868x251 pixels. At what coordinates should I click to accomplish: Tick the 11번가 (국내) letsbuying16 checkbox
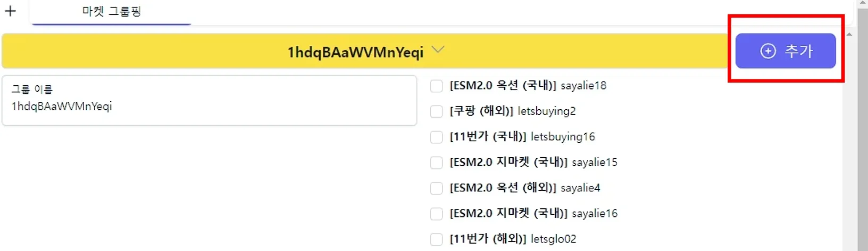(x=436, y=137)
